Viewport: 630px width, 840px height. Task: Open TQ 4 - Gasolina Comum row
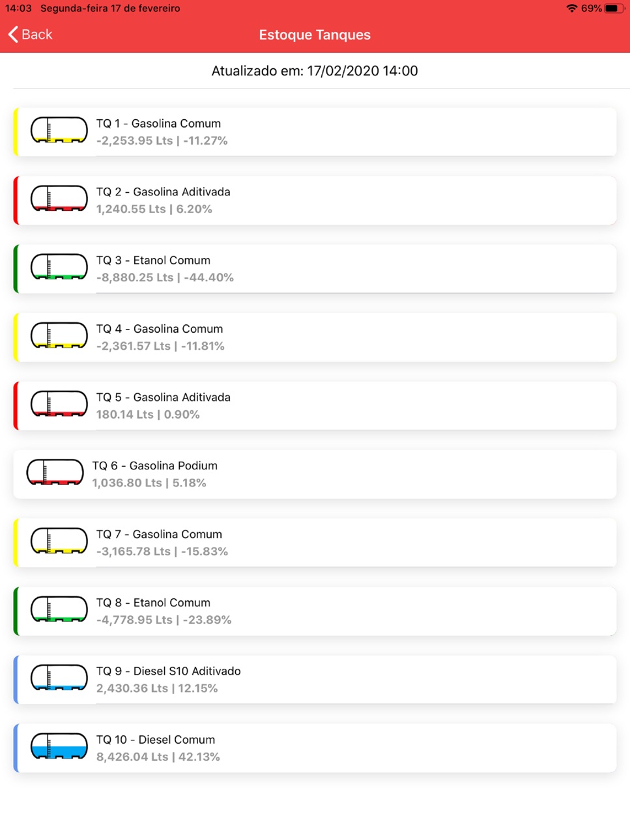click(315, 337)
